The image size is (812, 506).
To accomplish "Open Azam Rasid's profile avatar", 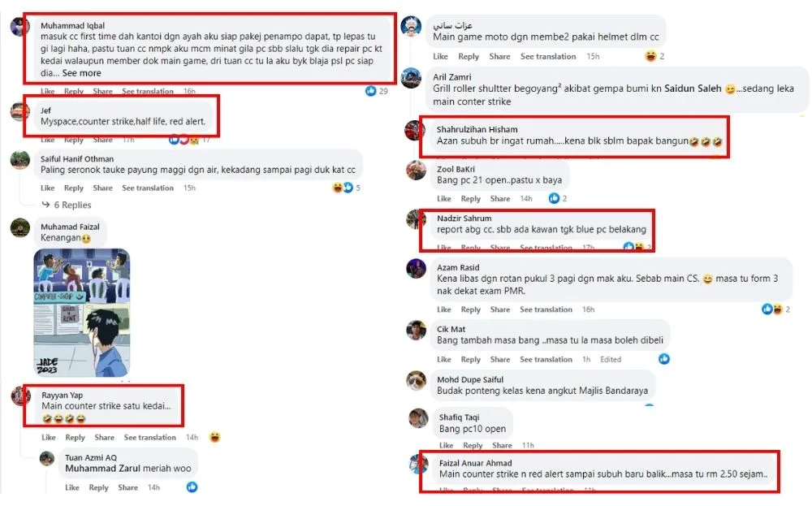I will tap(416, 269).
